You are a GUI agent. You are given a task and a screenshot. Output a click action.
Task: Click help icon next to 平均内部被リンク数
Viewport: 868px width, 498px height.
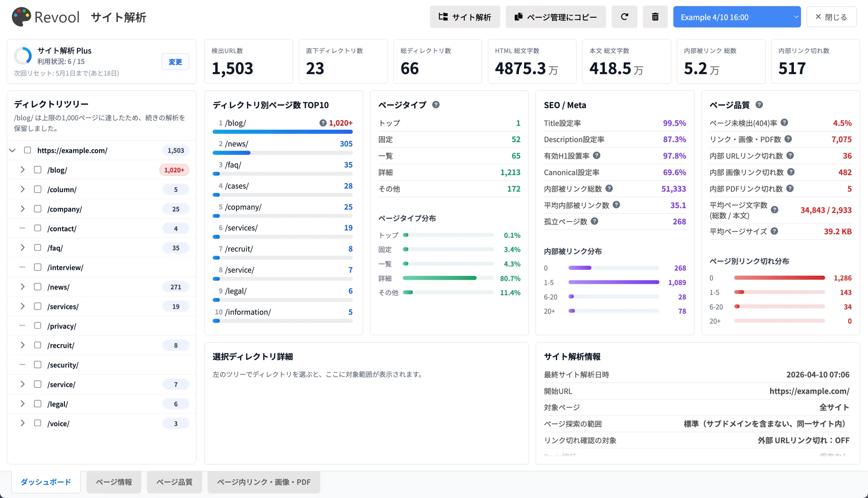[x=616, y=205]
